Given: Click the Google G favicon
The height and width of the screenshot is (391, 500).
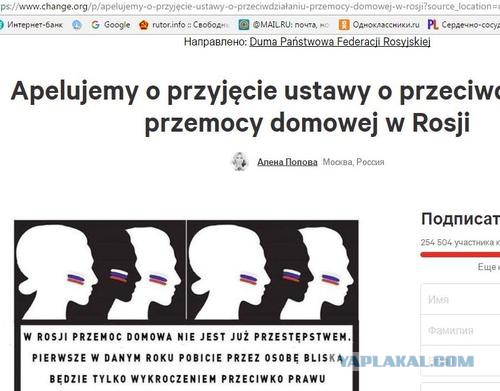Looking at the screenshot, I should (96, 24).
